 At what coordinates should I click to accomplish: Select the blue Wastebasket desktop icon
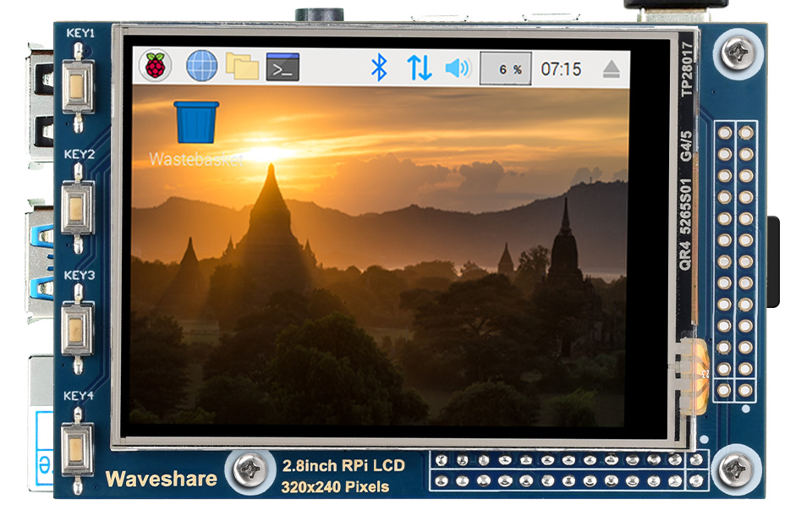pyautogui.click(x=196, y=122)
